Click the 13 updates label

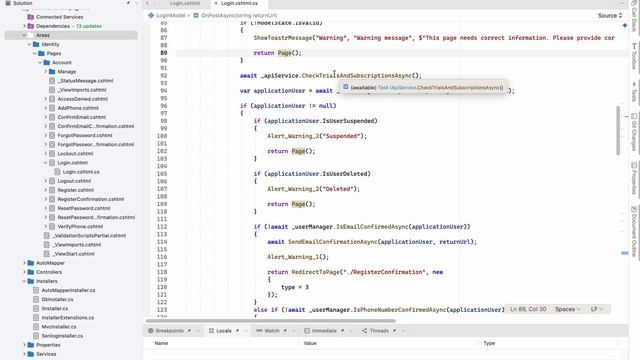click(89, 26)
